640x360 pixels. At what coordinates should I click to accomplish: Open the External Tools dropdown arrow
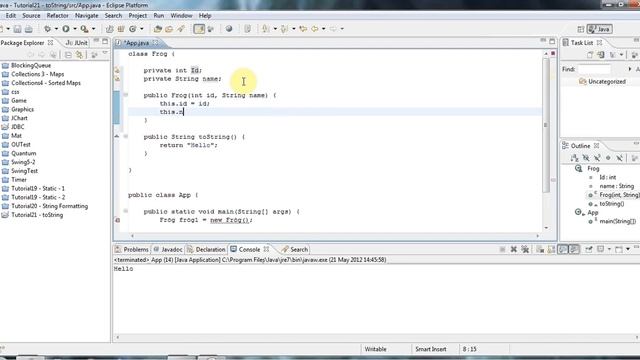coord(93,29)
